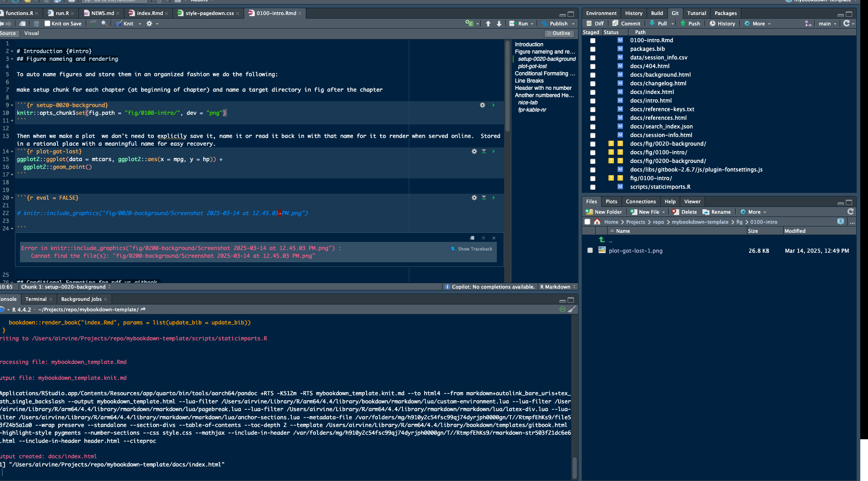Screen dimensions: 868x481
Task: Open gear options for the setup-0020-background chunk
Action: click(482, 105)
